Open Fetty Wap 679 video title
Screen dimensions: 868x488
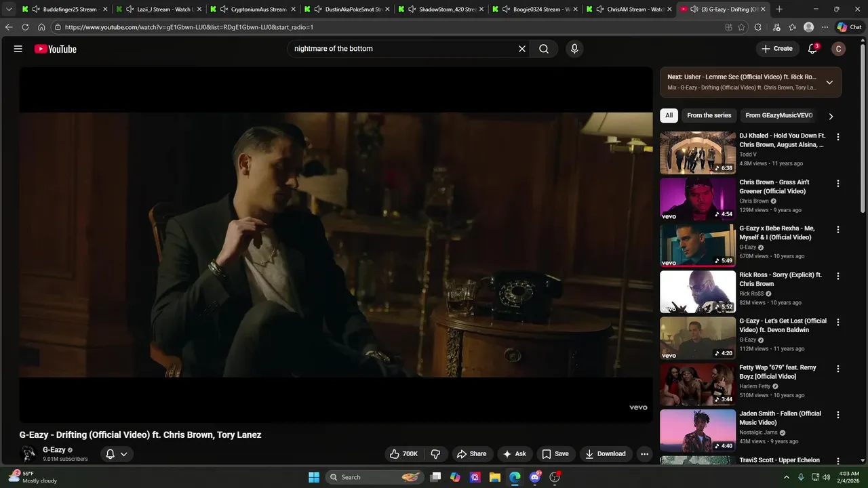(778, 371)
